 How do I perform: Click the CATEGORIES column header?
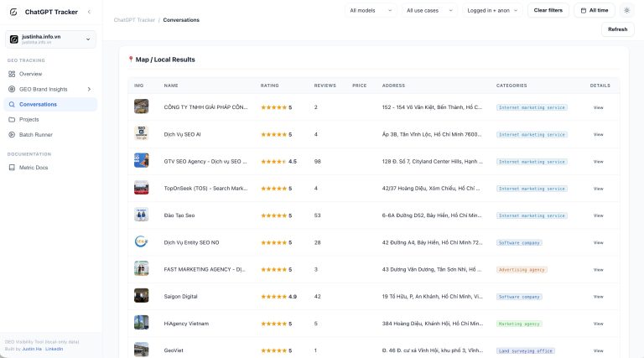[x=512, y=86]
